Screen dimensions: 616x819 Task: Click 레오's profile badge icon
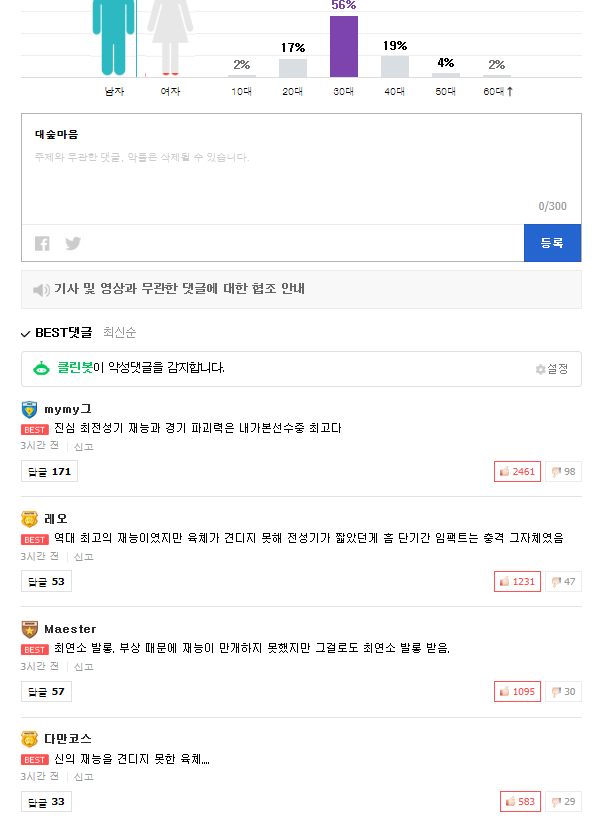pyautogui.click(x=29, y=519)
